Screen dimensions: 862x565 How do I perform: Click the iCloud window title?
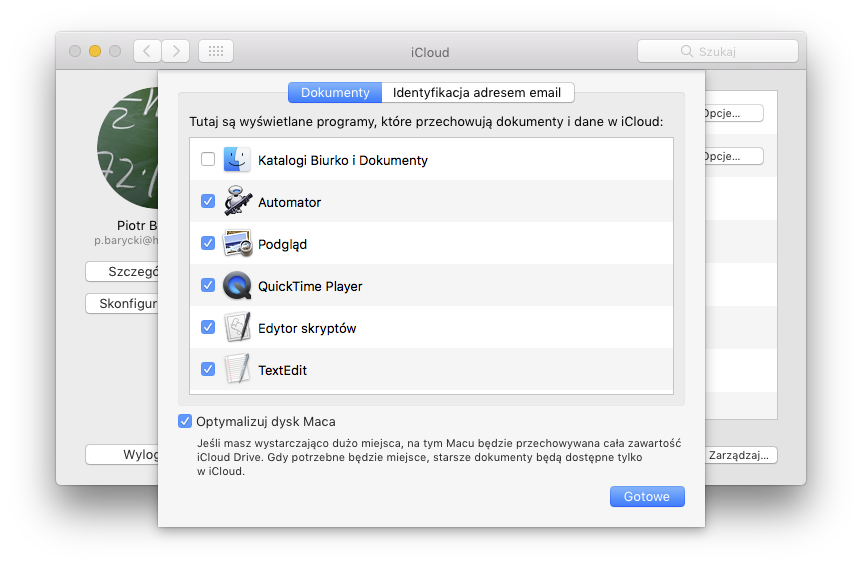point(430,52)
